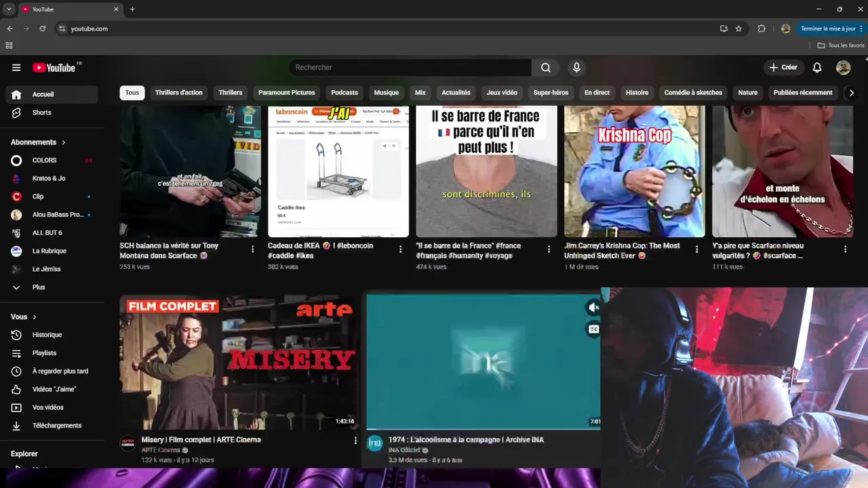Image resolution: width=868 pixels, height=488 pixels.
Task: Expand the Abonnements section
Action: tap(39, 142)
